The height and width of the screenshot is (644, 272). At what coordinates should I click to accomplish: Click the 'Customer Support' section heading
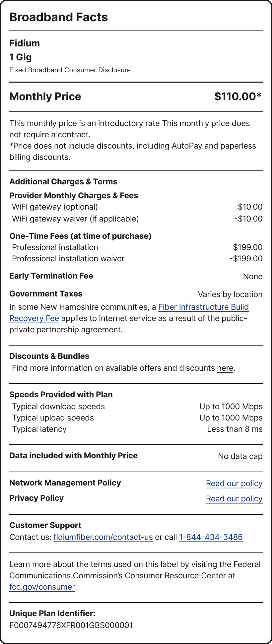coord(45,525)
